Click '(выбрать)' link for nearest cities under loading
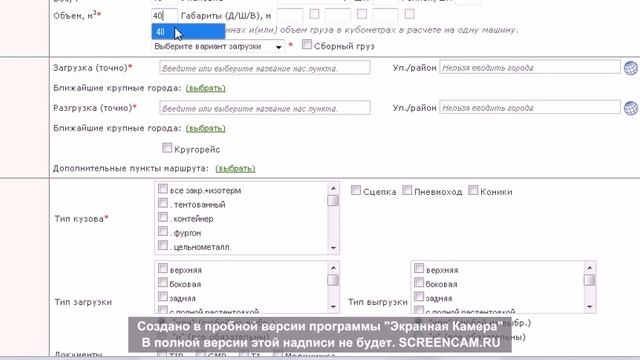640x360 pixels. 205,88
